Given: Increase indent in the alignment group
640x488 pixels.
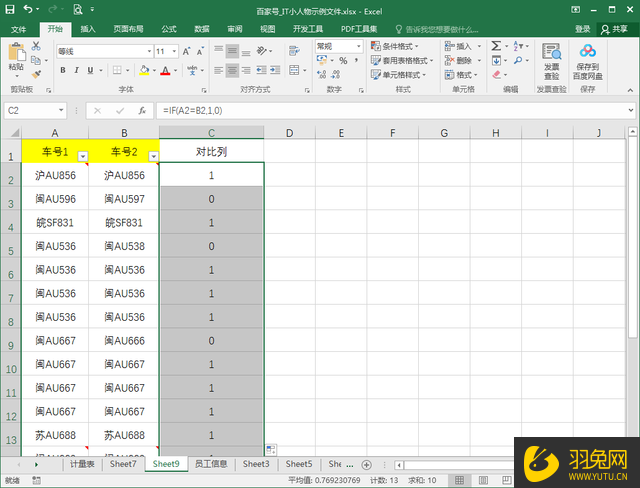Looking at the screenshot, I should pyautogui.click(x=275, y=70).
